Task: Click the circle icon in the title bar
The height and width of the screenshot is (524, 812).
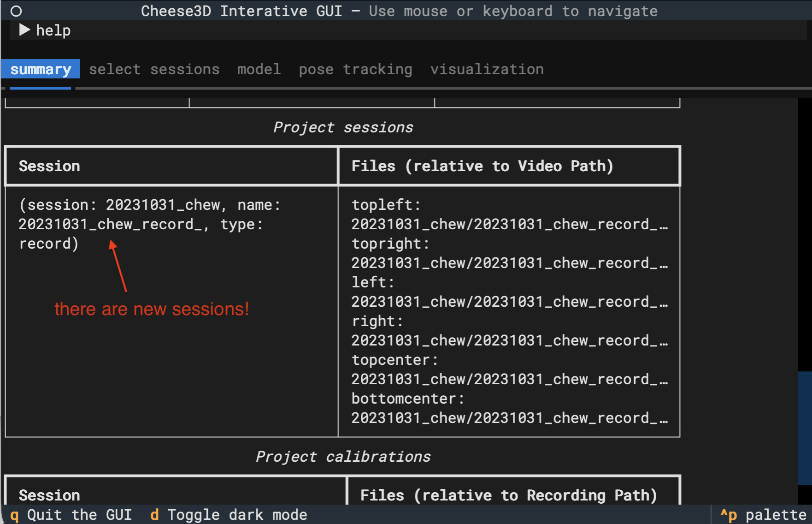Action: pos(16,11)
